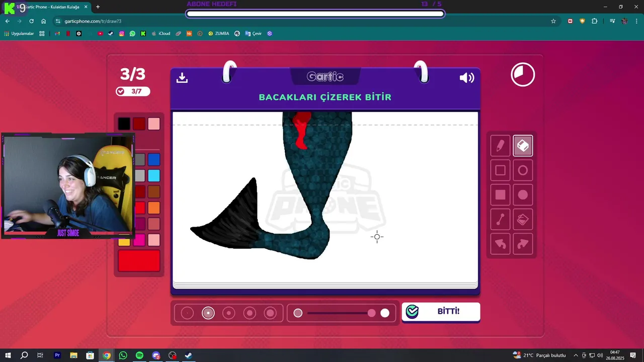Click the 3/7 completed players indicator

click(133, 92)
